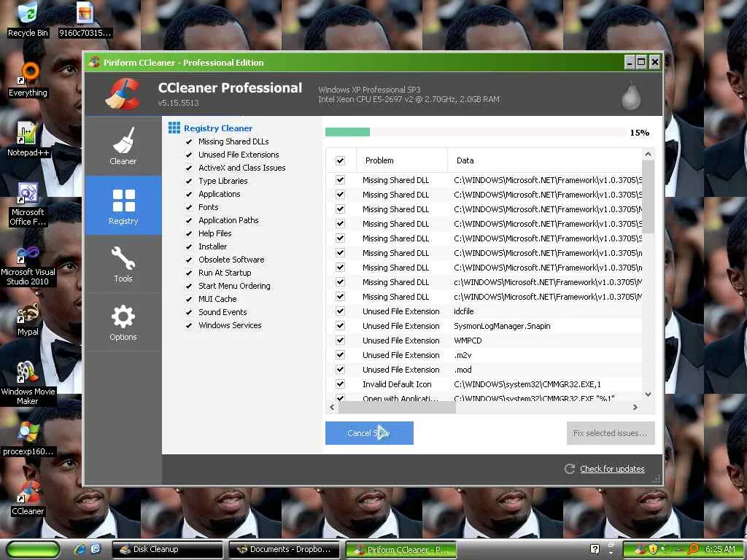Click results list scroll up arrow

pos(648,154)
